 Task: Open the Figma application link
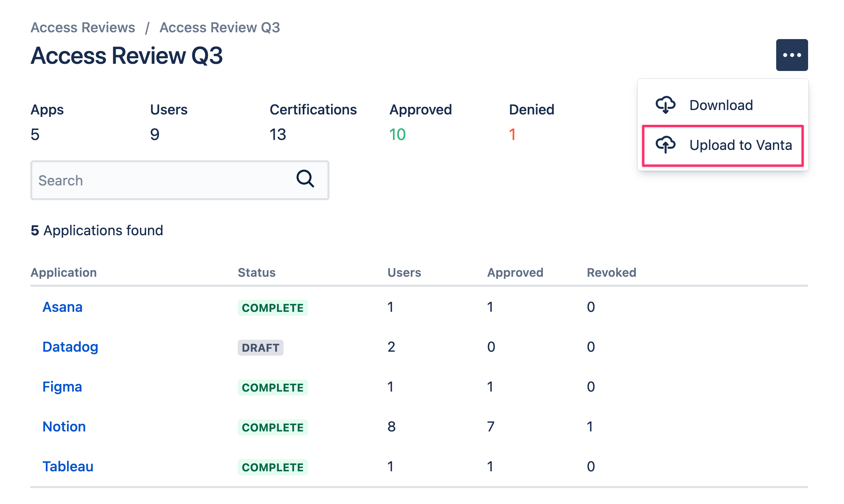(x=62, y=387)
